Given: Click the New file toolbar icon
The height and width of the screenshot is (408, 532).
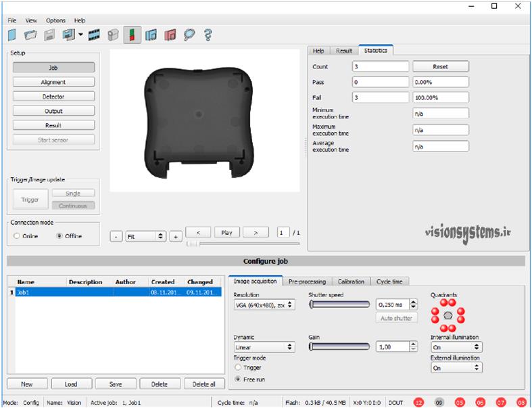Looking at the screenshot, I should pos(12,35).
